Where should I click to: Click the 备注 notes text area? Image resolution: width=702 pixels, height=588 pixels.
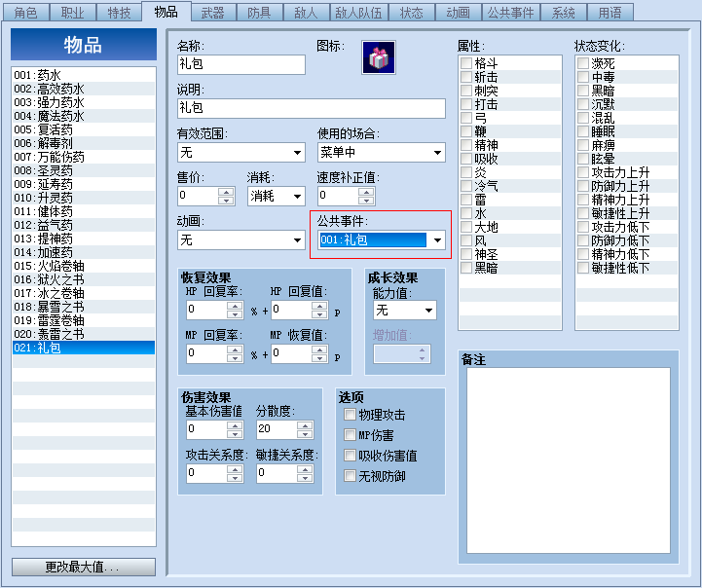click(x=569, y=460)
